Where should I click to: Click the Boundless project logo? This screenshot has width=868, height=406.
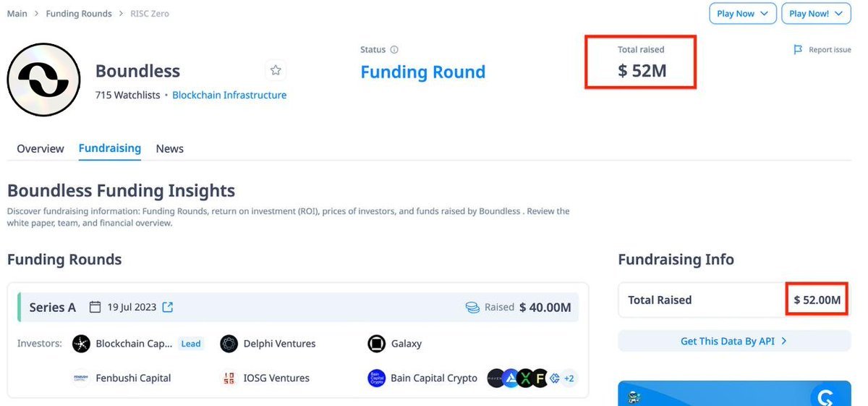pyautogui.click(x=44, y=80)
